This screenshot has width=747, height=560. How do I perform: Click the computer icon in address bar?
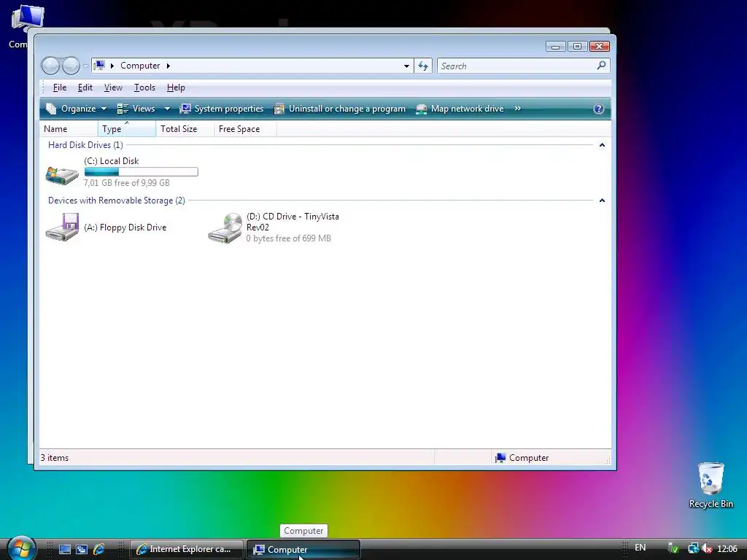click(x=99, y=65)
